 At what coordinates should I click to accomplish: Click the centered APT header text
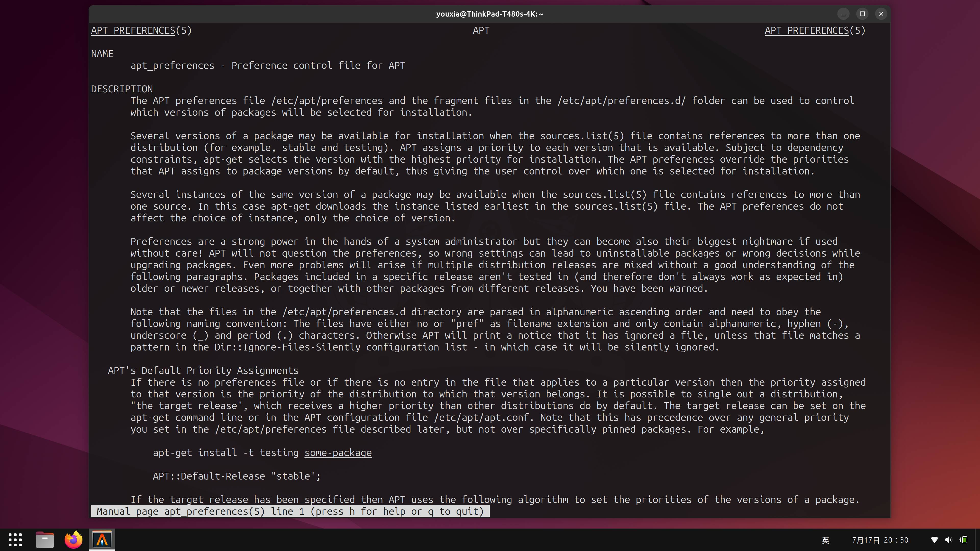coord(481,30)
